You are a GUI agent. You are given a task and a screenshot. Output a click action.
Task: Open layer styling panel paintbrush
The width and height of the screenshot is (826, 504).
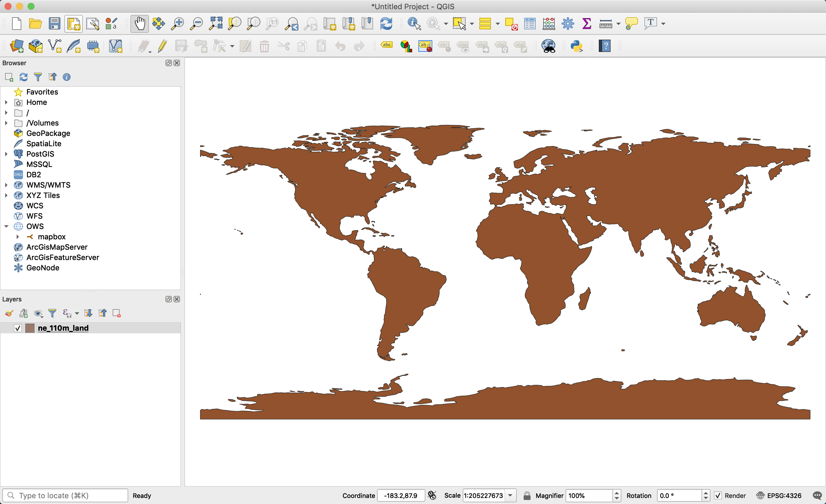9,313
